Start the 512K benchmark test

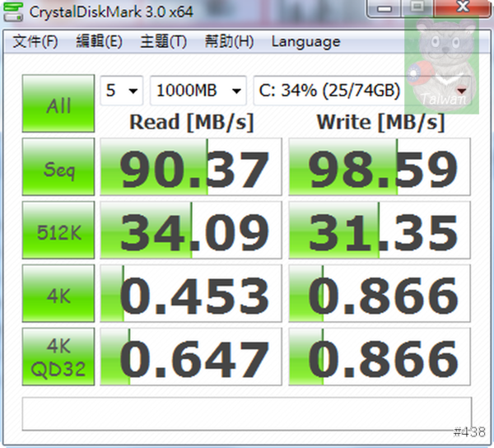point(58,230)
